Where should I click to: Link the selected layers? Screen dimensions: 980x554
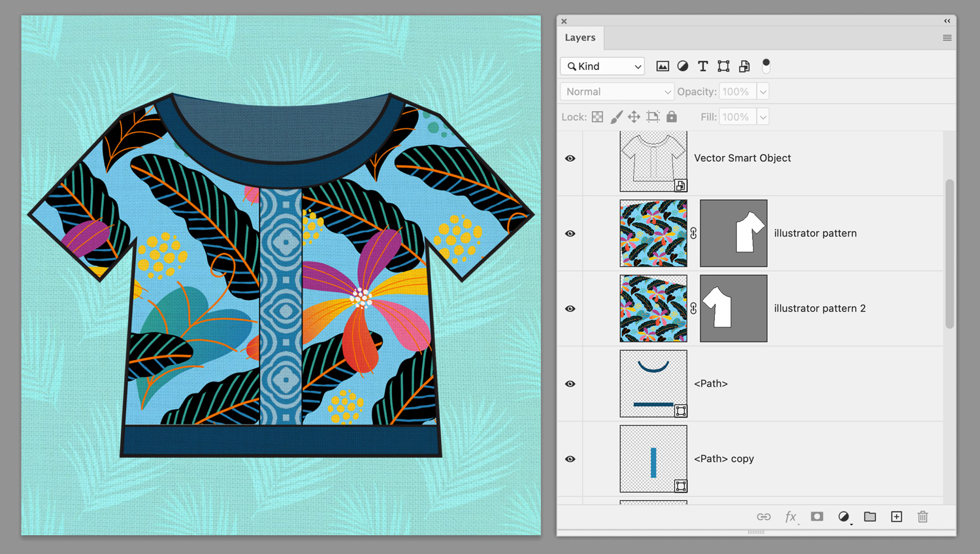pyautogui.click(x=764, y=517)
